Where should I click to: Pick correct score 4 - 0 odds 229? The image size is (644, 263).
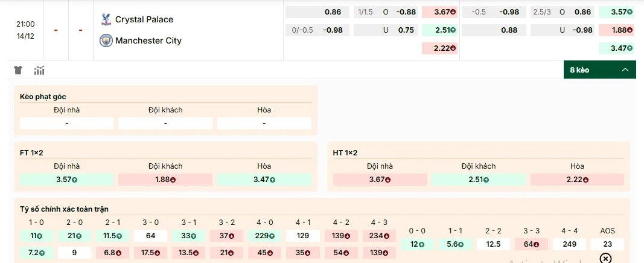[265, 236]
